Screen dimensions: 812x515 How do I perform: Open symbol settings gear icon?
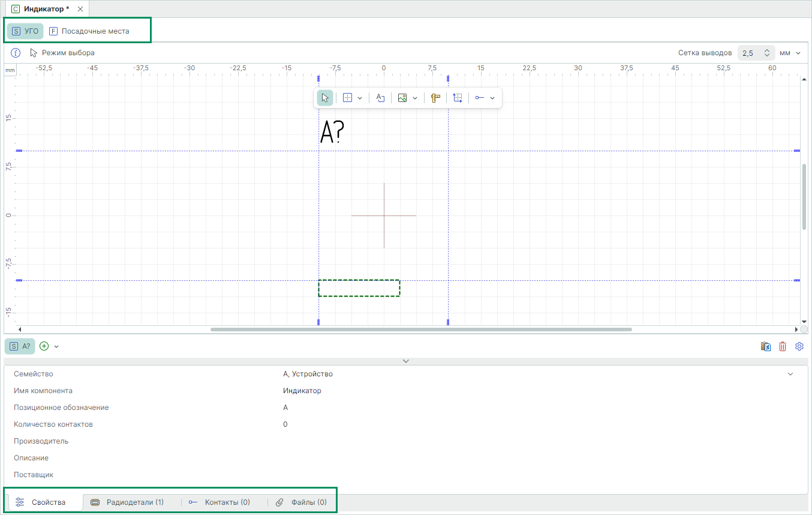[799, 346]
